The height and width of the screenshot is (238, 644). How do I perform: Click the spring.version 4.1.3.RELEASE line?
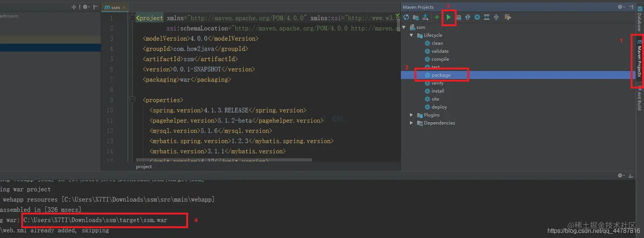pyautogui.click(x=228, y=110)
